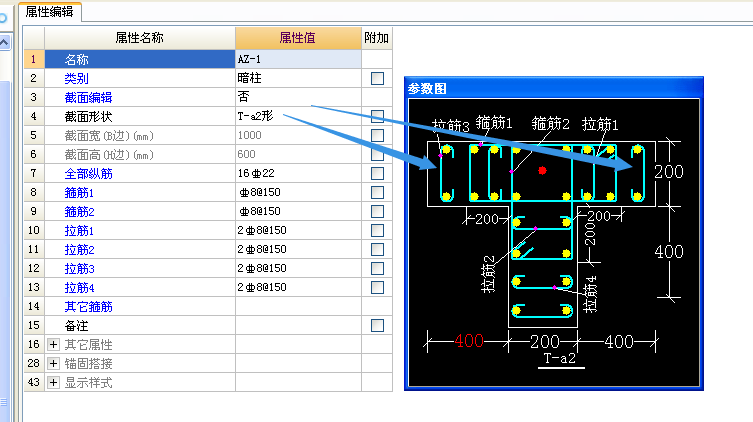Toggle the 附加 checkbox for 拉筋3
Screen dimensions: 753x422
[x=377, y=268]
